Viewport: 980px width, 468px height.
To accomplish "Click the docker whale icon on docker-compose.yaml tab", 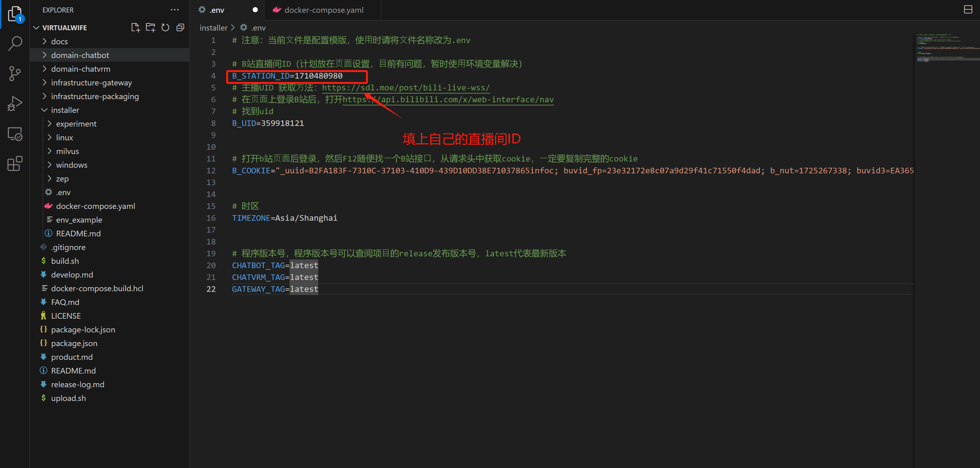I will click(x=277, y=10).
